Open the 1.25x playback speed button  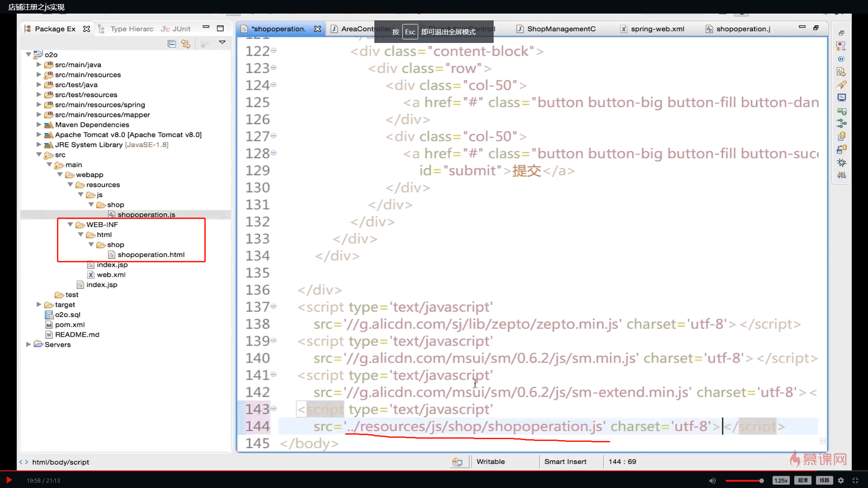point(781,480)
